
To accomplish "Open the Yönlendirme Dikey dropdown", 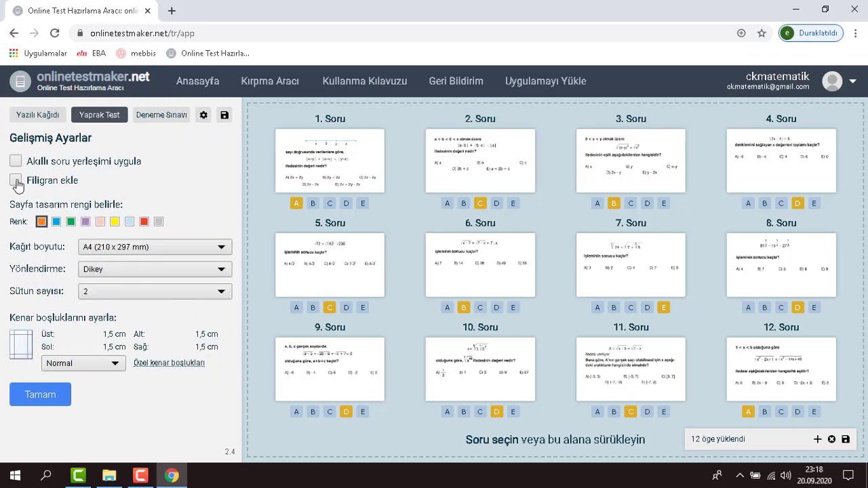I will click(155, 269).
